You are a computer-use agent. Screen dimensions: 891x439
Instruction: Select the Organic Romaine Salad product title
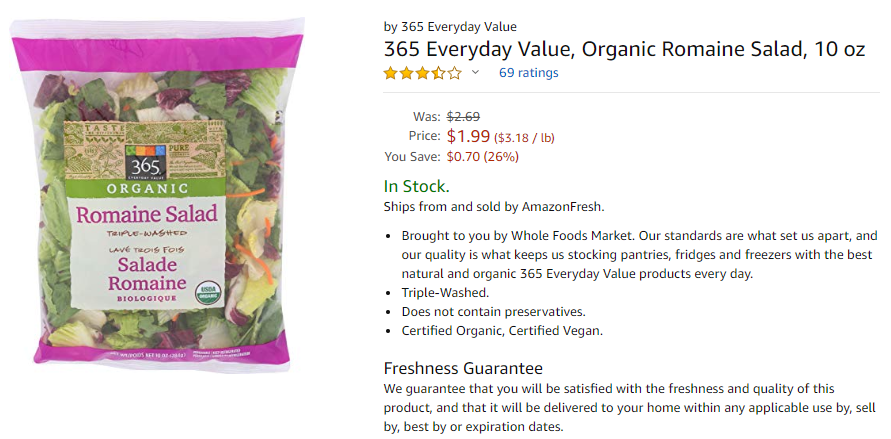[624, 49]
